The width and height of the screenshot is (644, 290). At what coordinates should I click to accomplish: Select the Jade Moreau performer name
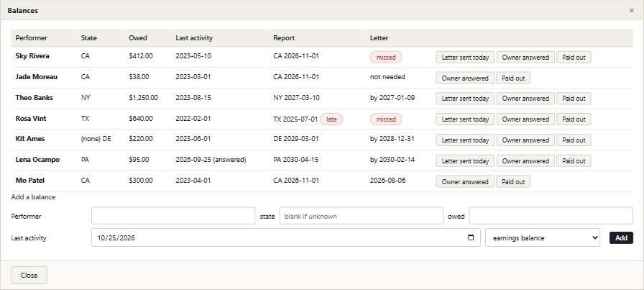pos(37,77)
